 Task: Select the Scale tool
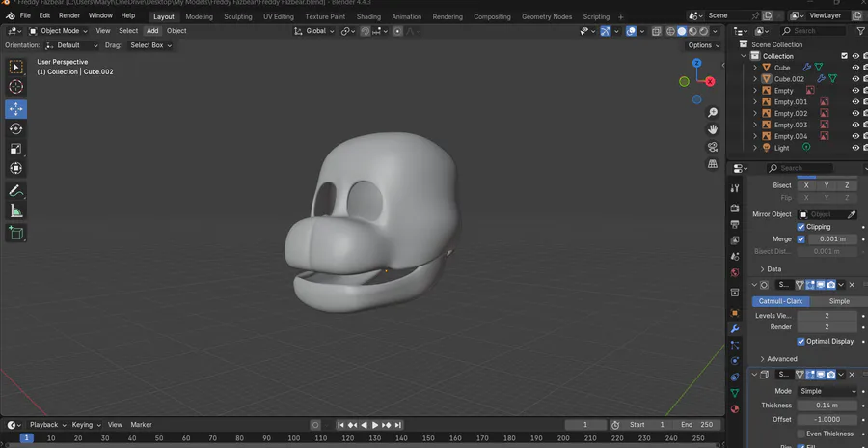click(x=16, y=149)
